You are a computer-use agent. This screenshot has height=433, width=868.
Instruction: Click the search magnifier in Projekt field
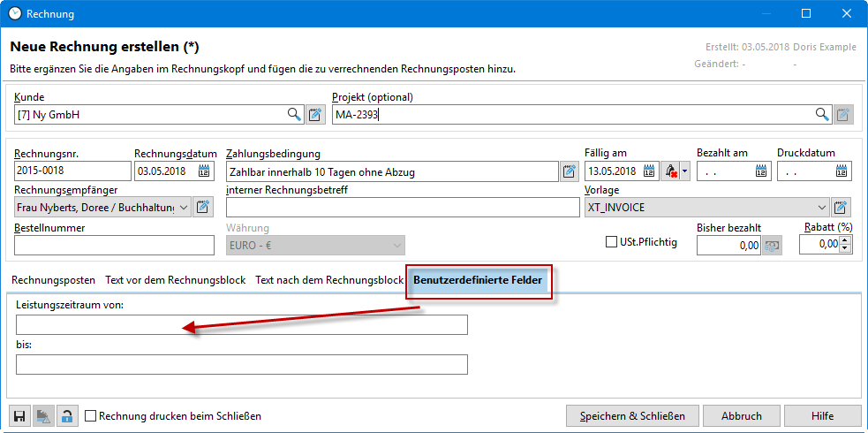point(822,114)
